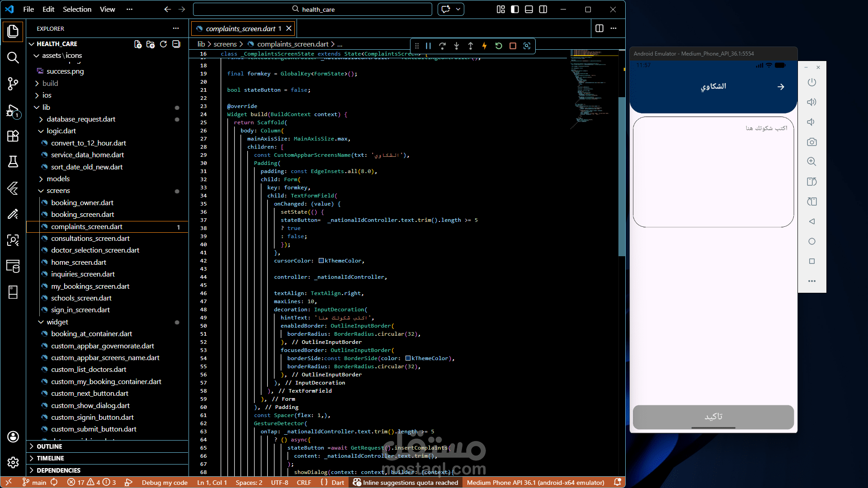Image resolution: width=868 pixels, height=488 pixels.
Task: Click the debug Hot Reload lightning icon
Action: (x=485, y=46)
